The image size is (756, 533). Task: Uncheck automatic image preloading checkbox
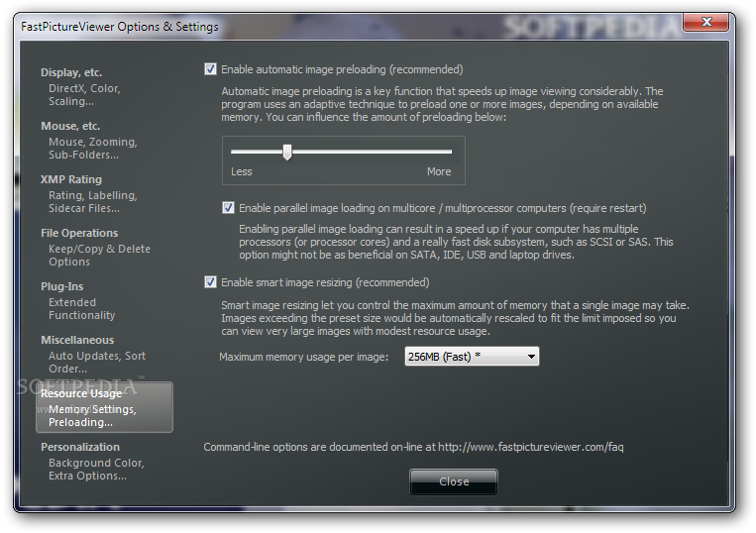[210, 69]
